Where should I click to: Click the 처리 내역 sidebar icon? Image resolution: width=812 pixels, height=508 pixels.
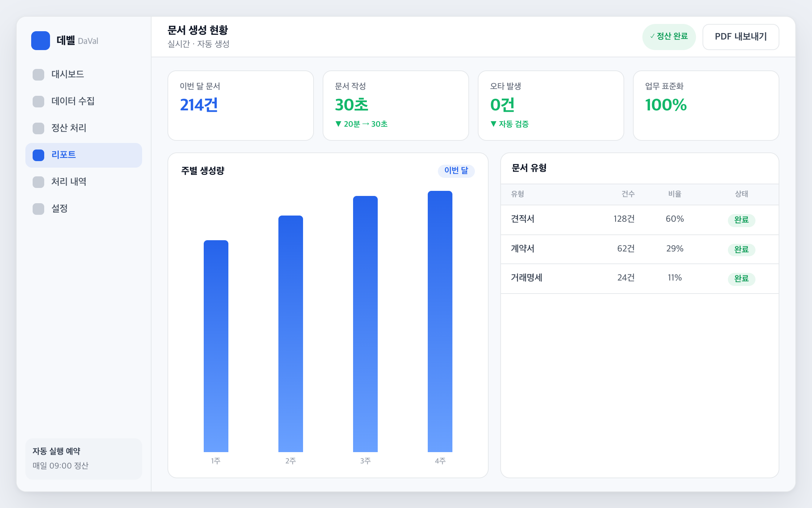pos(38,182)
